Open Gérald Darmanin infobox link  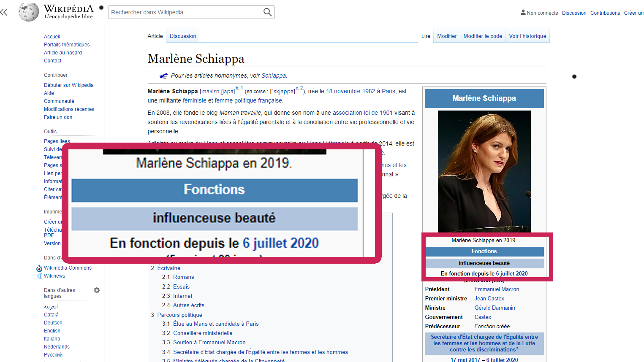pos(495,308)
